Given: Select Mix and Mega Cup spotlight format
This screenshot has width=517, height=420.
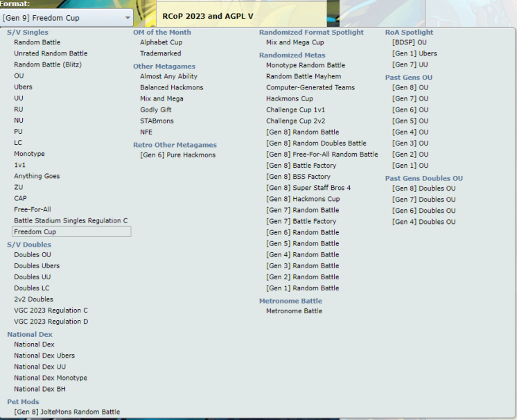Looking at the screenshot, I should 295,42.
